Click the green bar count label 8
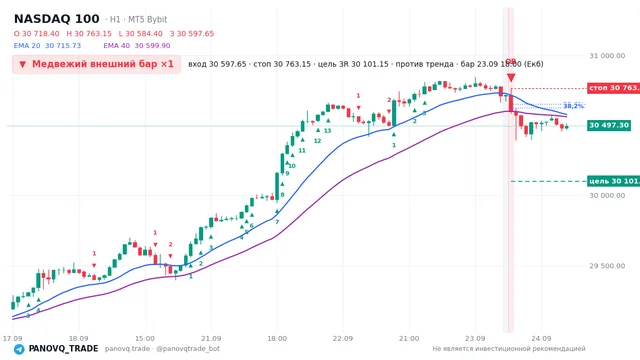The height and width of the screenshot is (360, 640). pos(282,195)
